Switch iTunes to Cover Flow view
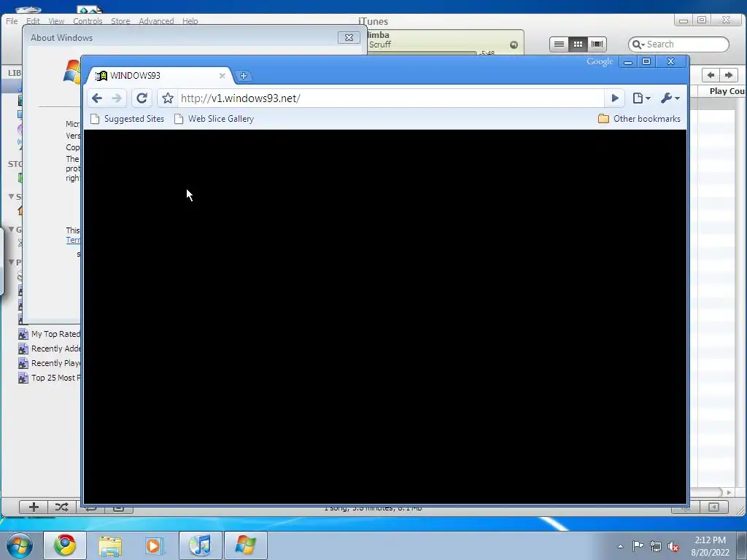 pos(597,44)
